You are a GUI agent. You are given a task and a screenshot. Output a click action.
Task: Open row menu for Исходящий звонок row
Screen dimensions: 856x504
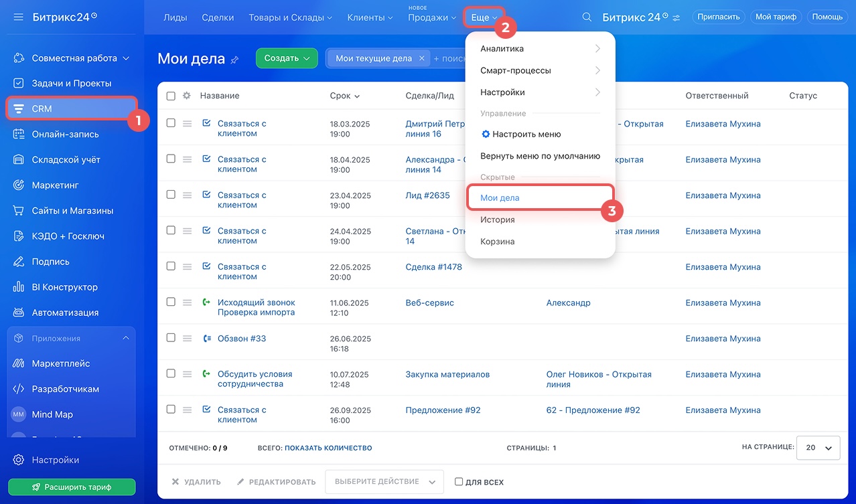click(188, 303)
